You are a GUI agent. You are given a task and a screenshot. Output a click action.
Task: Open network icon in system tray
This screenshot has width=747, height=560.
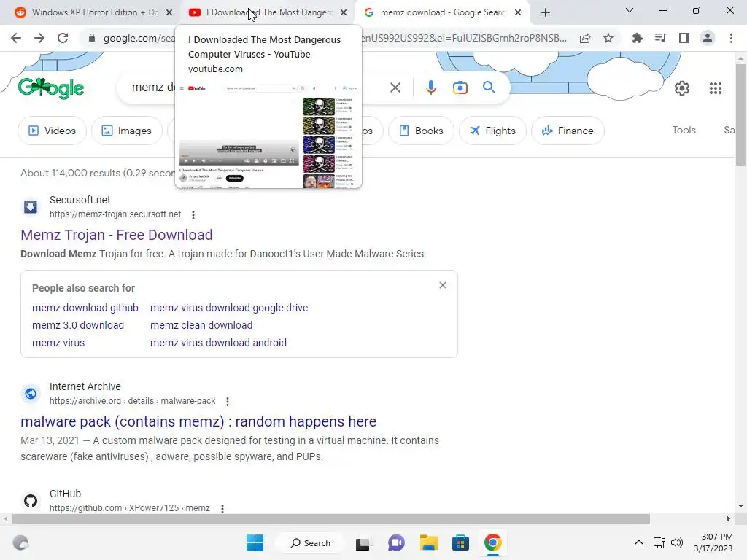(659, 542)
